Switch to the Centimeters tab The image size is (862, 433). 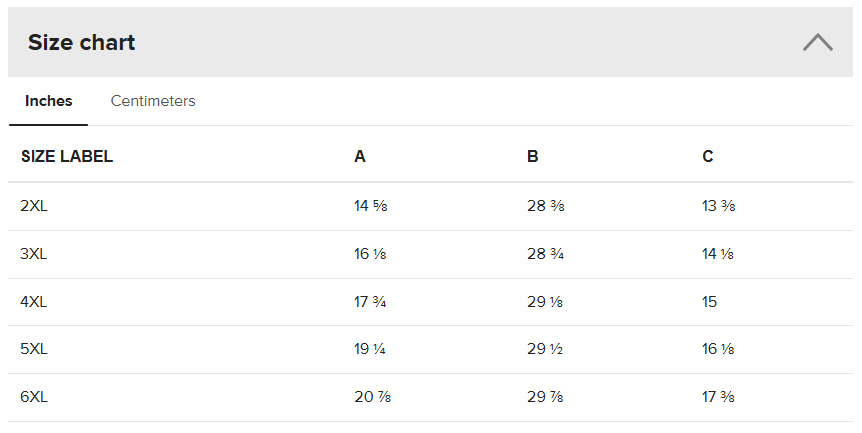point(153,101)
